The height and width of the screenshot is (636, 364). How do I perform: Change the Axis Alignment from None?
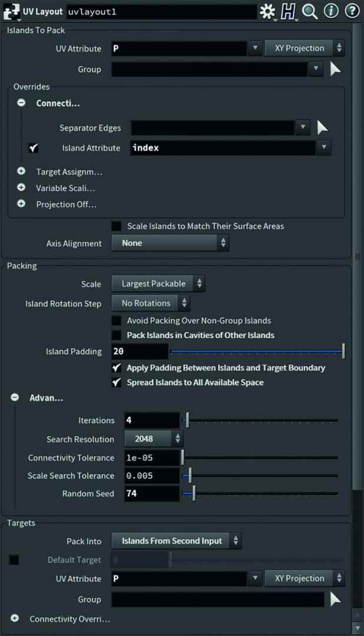(x=170, y=243)
